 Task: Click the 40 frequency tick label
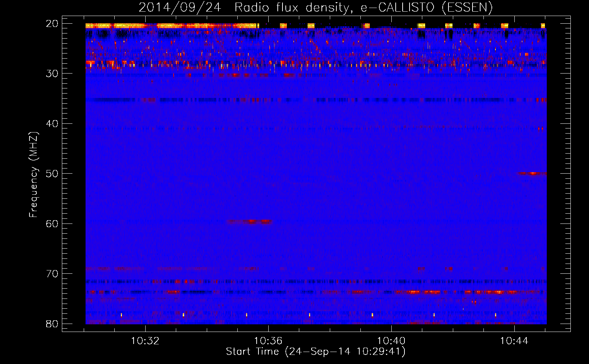(x=52, y=124)
